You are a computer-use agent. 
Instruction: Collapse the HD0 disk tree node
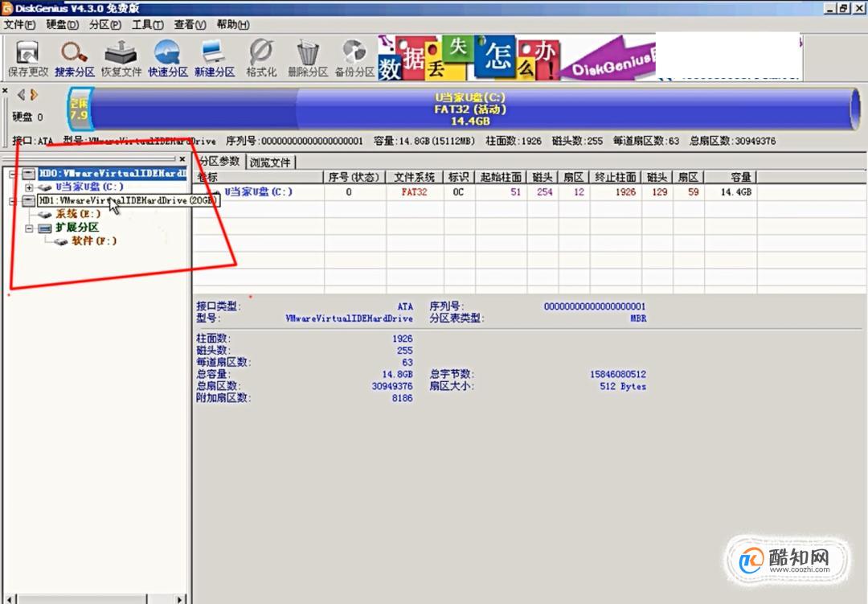[12, 174]
